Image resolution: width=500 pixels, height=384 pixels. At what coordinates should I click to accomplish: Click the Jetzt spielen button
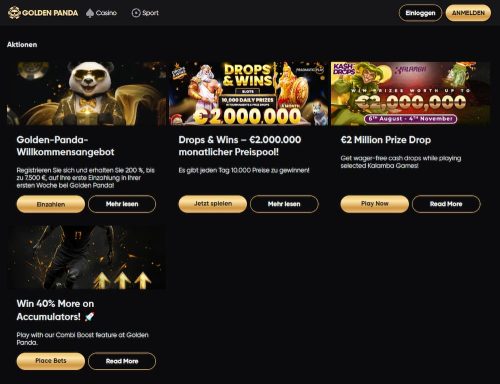213,204
